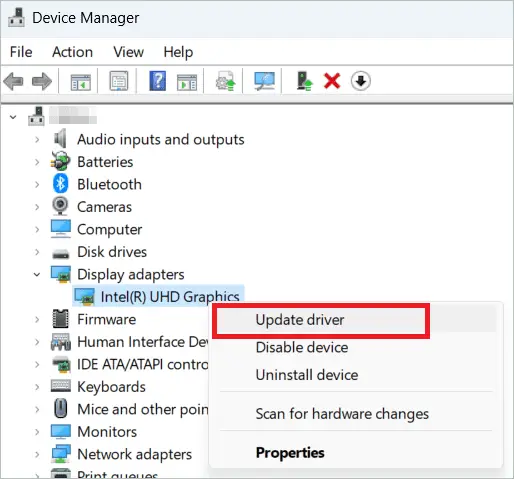Expand the Disk drives chevron
Screen dimensions: 514x479
(x=37, y=252)
